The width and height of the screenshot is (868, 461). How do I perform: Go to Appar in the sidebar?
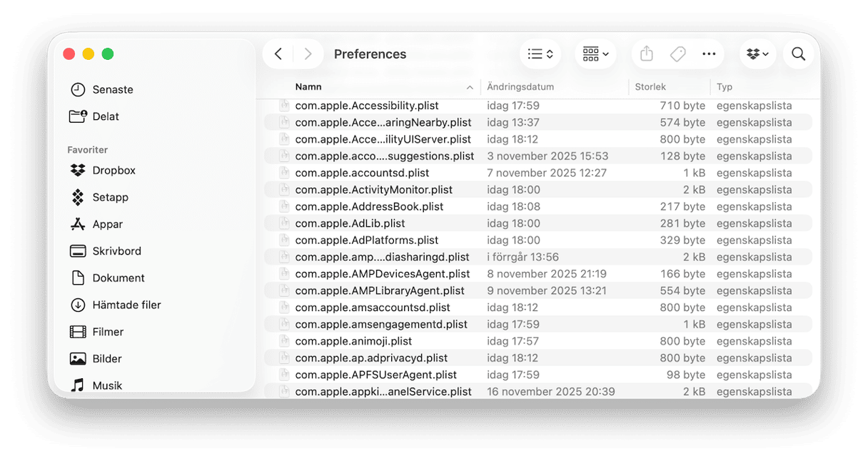tap(108, 224)
